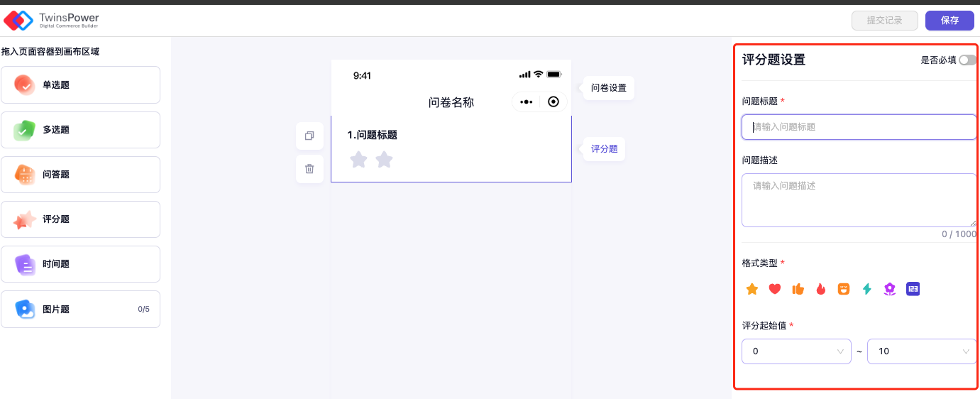Select the heart rating format icon
The height and width of the screenshot is (399, 980).
[x=775, y=289]
